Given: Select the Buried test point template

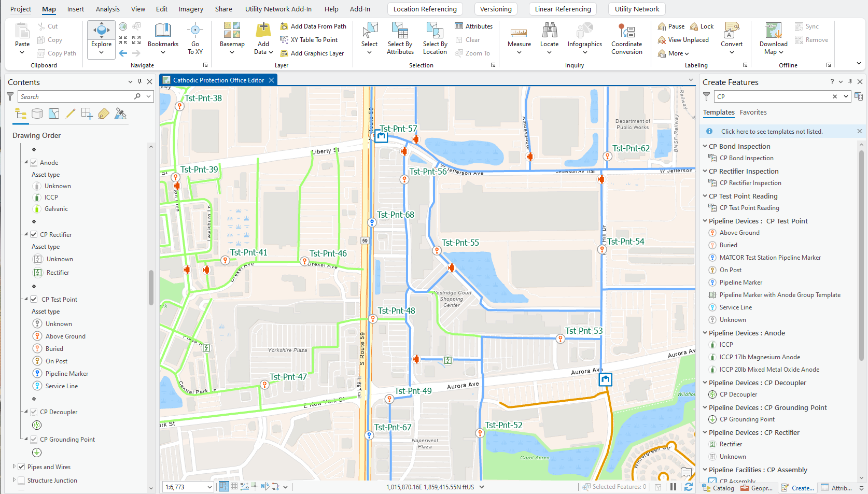Looking at the screenshot, I should [728, 245].
